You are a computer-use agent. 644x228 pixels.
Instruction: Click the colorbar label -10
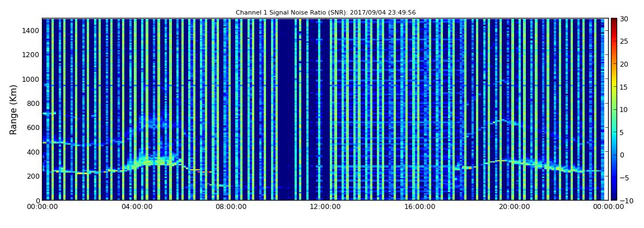coord(626,200)
